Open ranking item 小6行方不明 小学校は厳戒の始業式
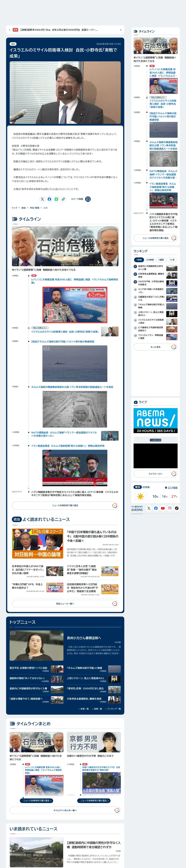The width and height of the screenshot is (186, 868). (x=155, y=283)
